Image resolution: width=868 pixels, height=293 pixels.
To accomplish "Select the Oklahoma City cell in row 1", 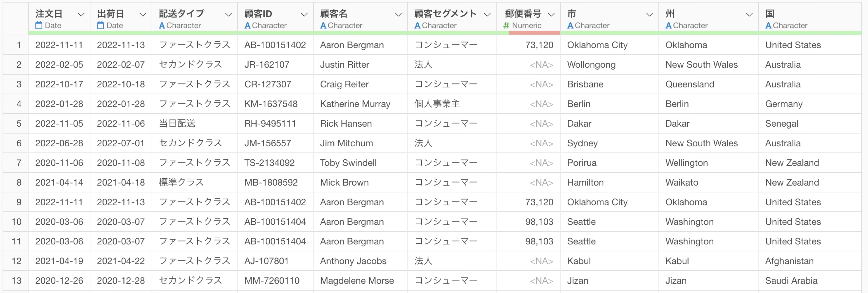I will pos(597,45).
